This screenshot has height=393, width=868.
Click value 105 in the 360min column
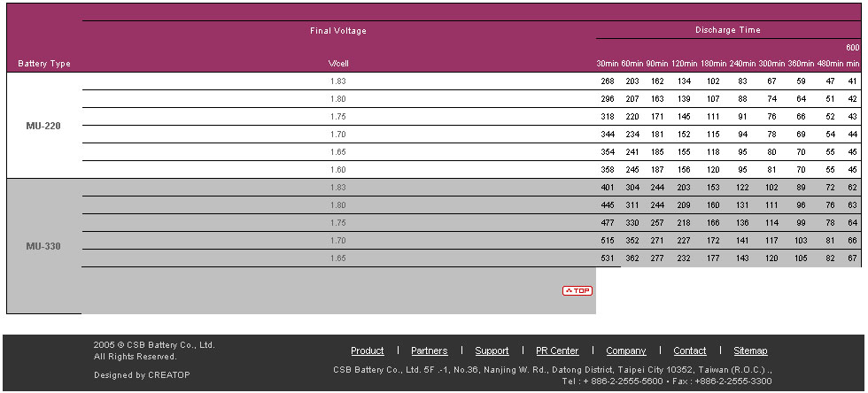tap(801, 258)
